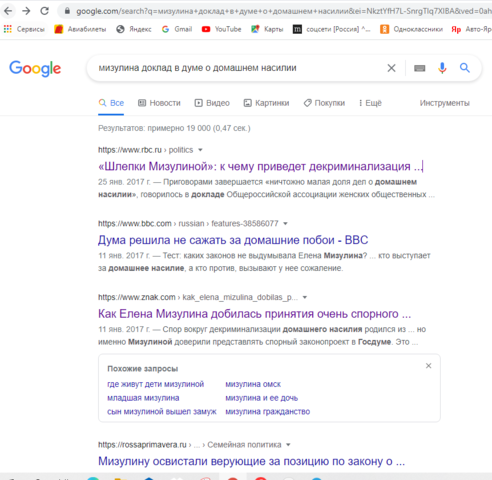Open «Шлепки Мизулиной» result link
The width and height of the screenshot is (492, 480).
261,166
